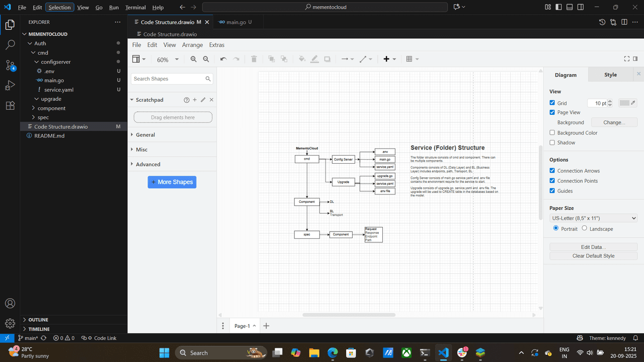Click the Edit Data button
This screenshot has height=362, width=644.
pos(593,247)
